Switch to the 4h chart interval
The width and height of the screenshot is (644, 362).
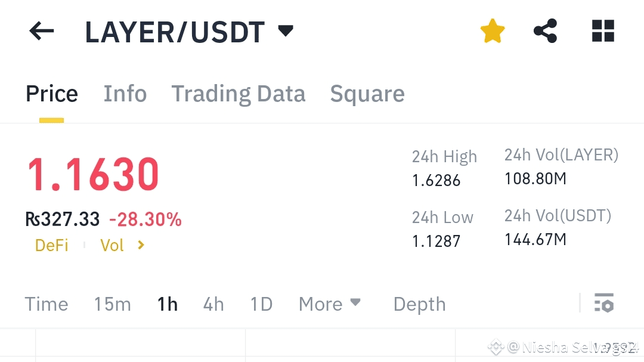(x=213, y=304)
